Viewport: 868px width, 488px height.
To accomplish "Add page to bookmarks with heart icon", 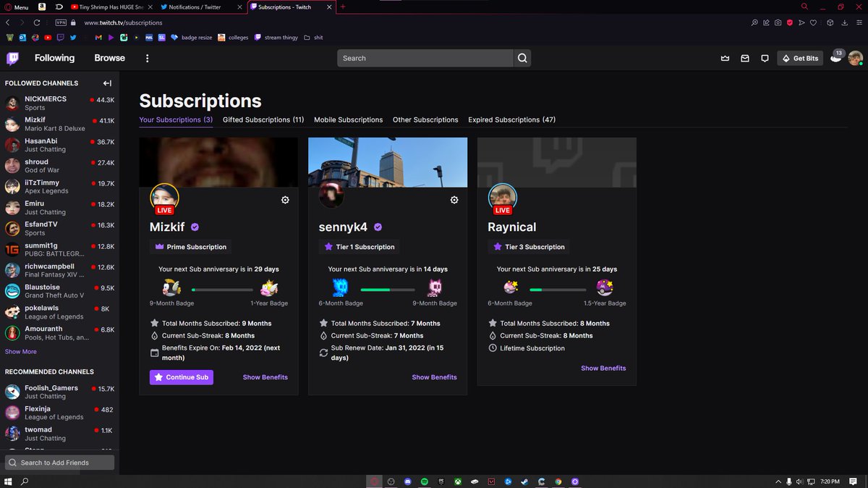I will [813, 22].
